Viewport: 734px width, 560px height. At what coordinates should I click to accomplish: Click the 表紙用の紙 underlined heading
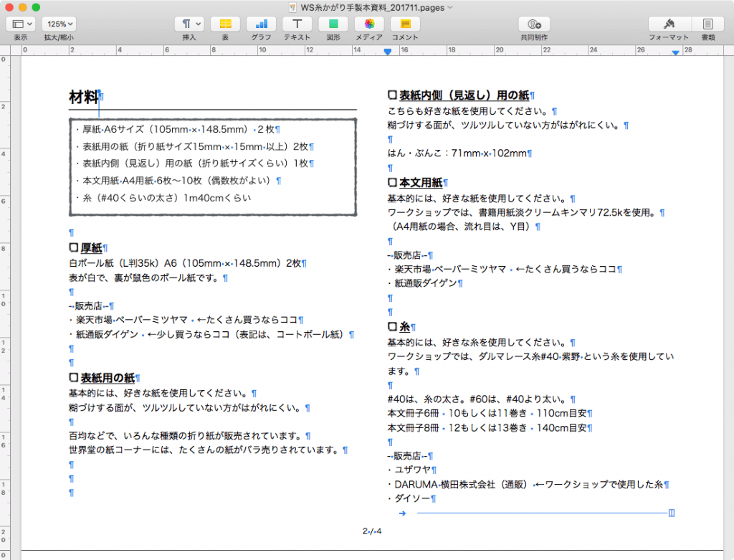pyautogui.click(x=108, y=378)
